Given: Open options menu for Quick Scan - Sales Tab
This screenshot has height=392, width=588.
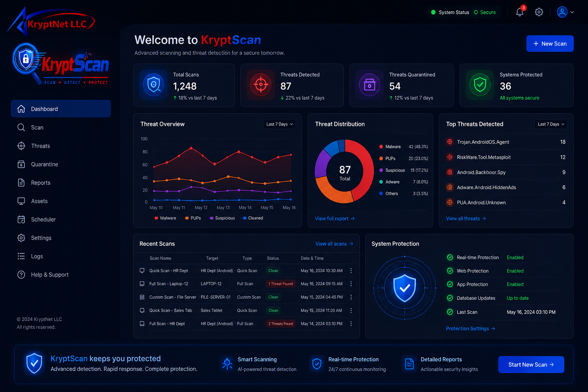Looking at the screenshot, I should 351,310.
